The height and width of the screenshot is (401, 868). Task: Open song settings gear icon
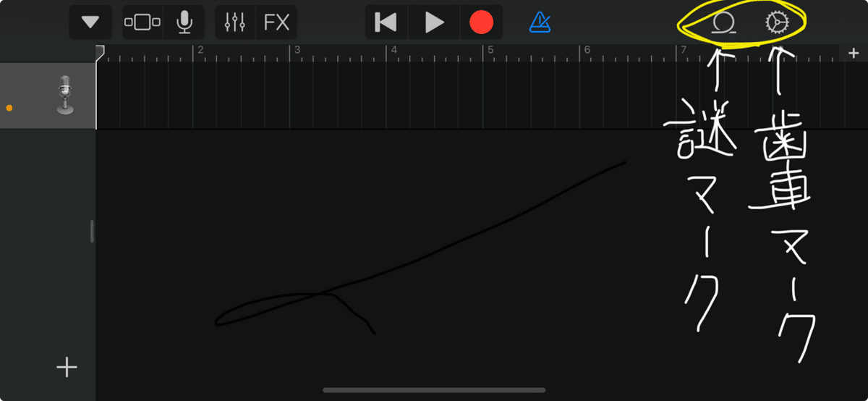point(777,23)
